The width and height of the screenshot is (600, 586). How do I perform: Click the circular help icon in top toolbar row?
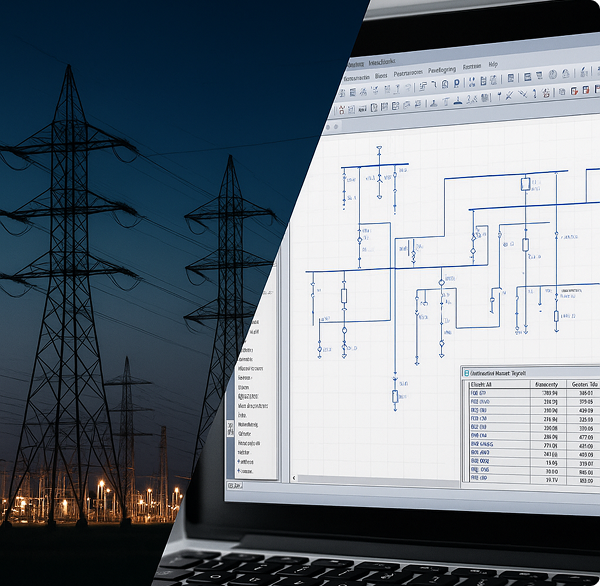[552, 74]
